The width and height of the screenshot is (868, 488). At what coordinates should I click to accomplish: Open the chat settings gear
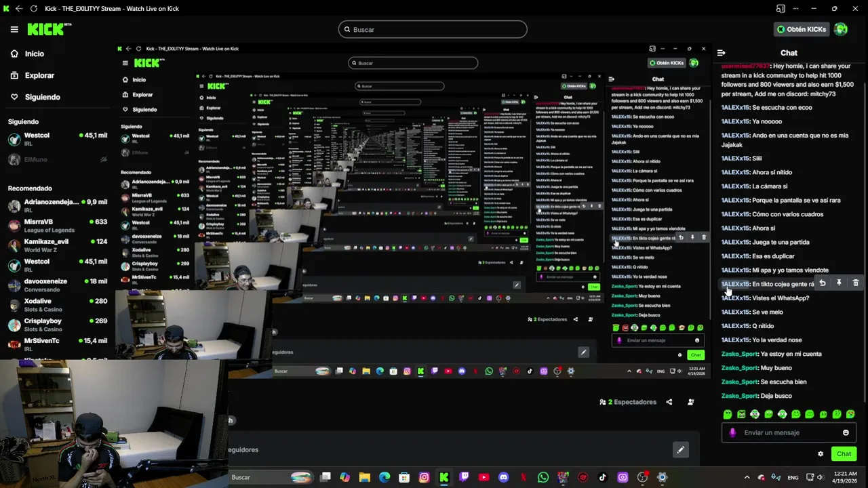pyautogui.click(x=821, y=454)
